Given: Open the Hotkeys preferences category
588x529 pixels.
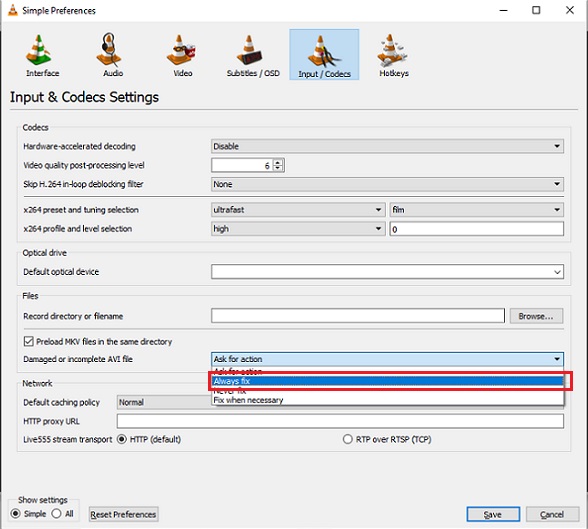Looking at the screenshot, I should click(x=394, y=55).
